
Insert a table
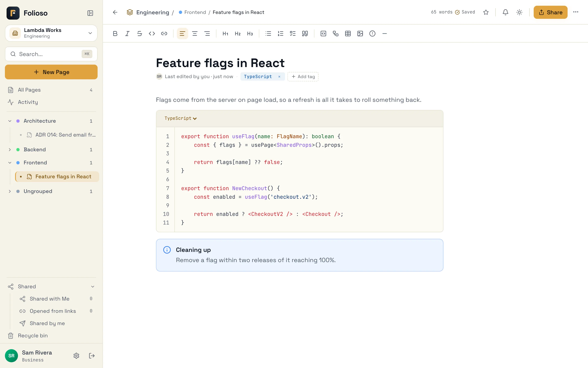348,34
